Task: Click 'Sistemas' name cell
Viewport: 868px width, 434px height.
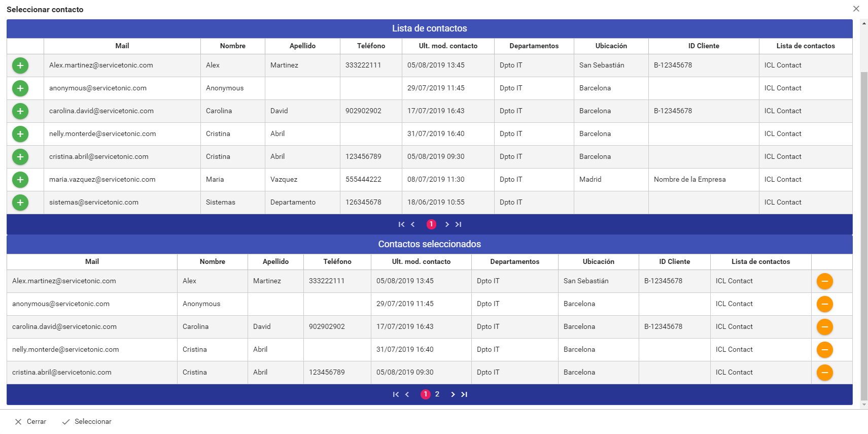Action: click(233, 203)
